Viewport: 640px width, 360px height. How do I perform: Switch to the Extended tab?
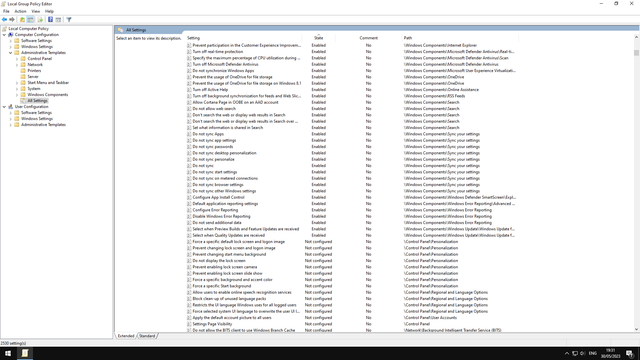126,336
